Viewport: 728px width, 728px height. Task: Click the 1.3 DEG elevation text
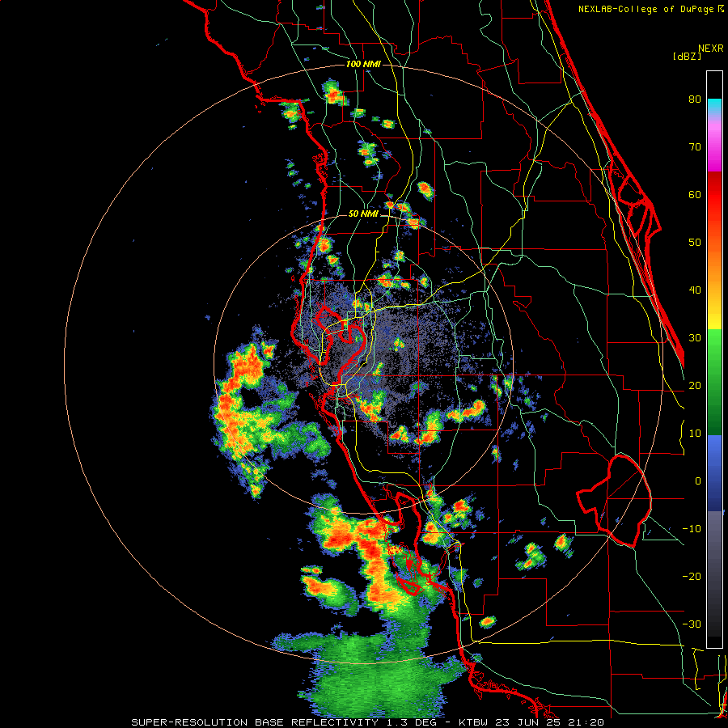pyautogui.click(x=413, y=722)
